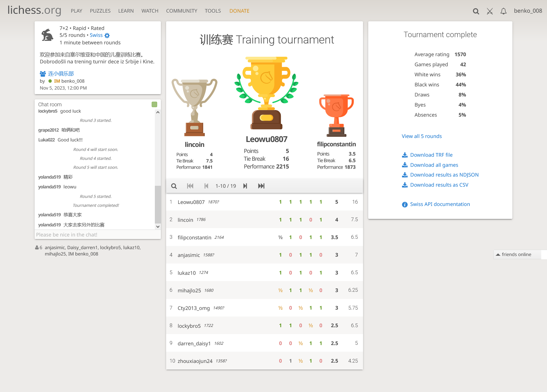Open podium player lincoin name
547x392 pixels.
coord(194,145)
